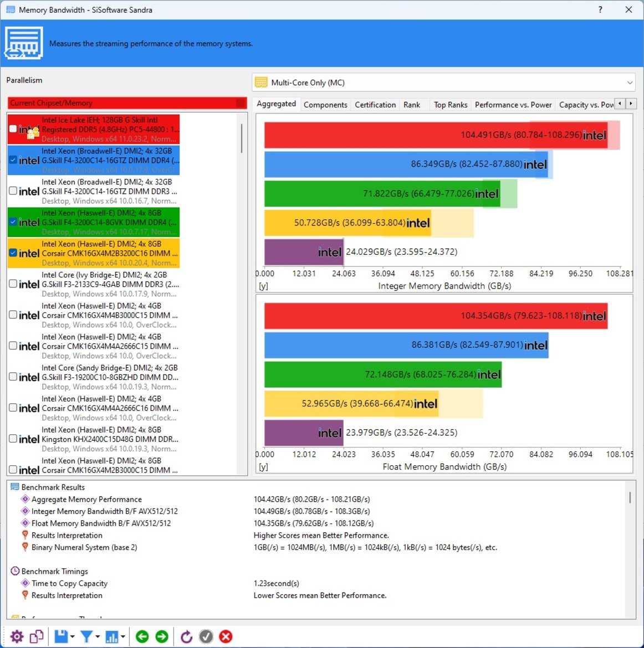Click the diamond icon beside Time to Copy Capacity
This screenshot has height=648, width=644.
(x=25, y=583)
